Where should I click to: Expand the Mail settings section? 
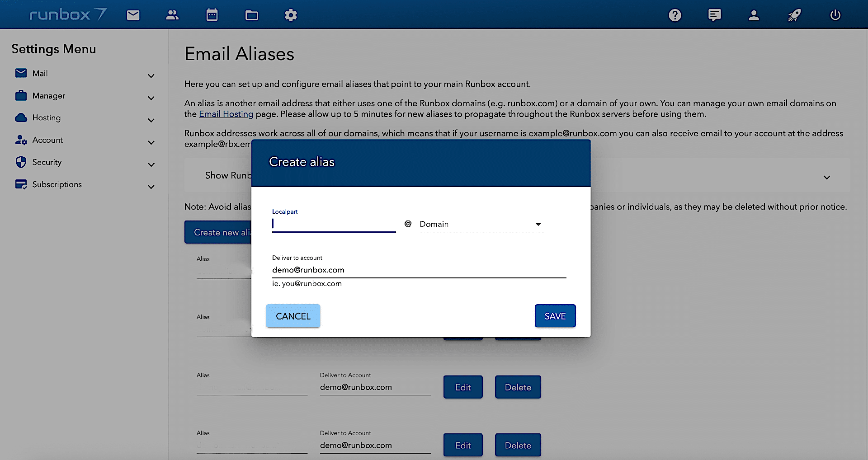click(151, 76)
